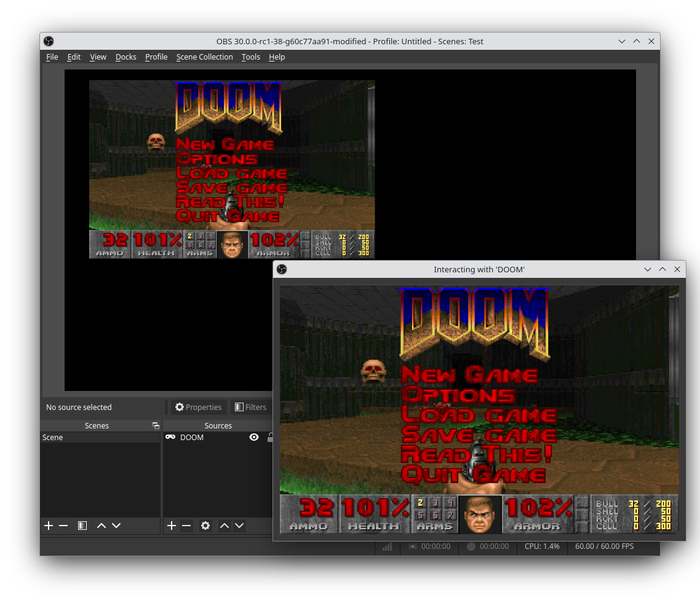This screenshot has height=603, width=700.
Task: Maximize the Interacting with 'DOOM' window
Action: point(662,269)
